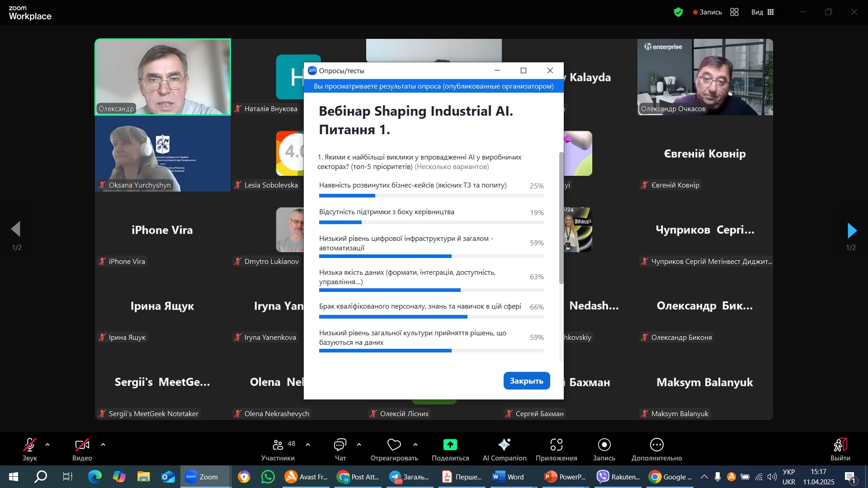Viewport: 868px width, 488px height.
Task: Click the green Поделиться share screen icon
Action: click(x=450, y=445)
